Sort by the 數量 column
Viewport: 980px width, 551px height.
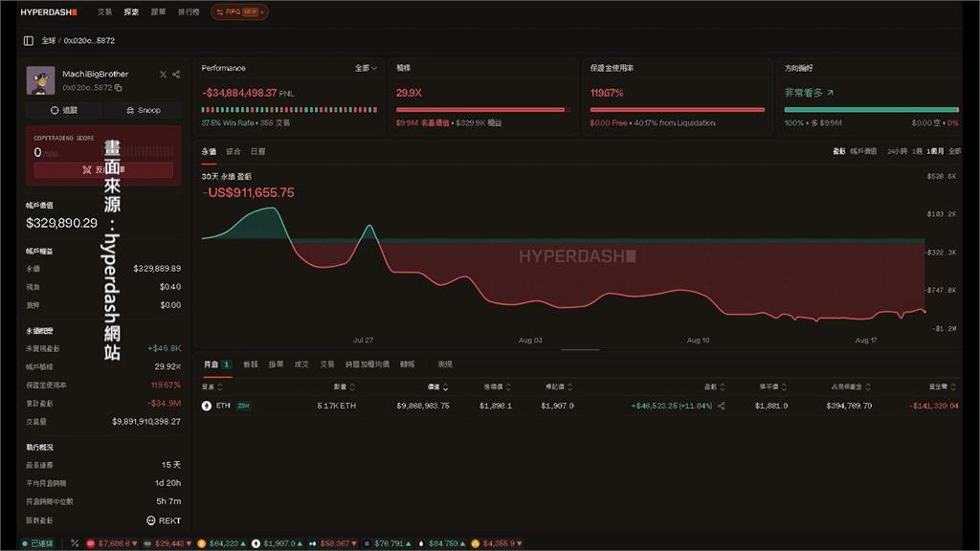click(345, 387)
